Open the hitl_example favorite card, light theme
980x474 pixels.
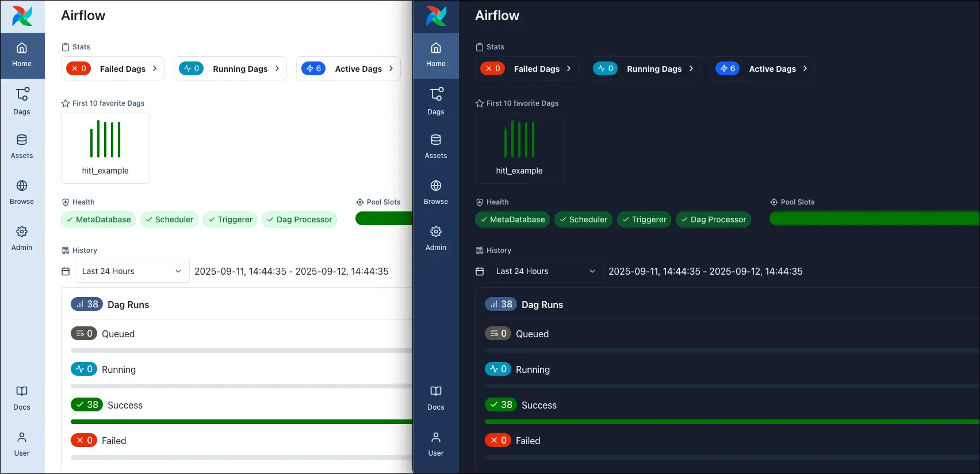tap(105, 148)
